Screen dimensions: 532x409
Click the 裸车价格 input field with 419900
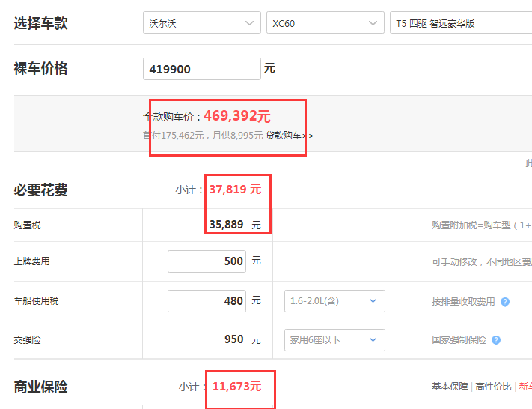tap(202, 69)
